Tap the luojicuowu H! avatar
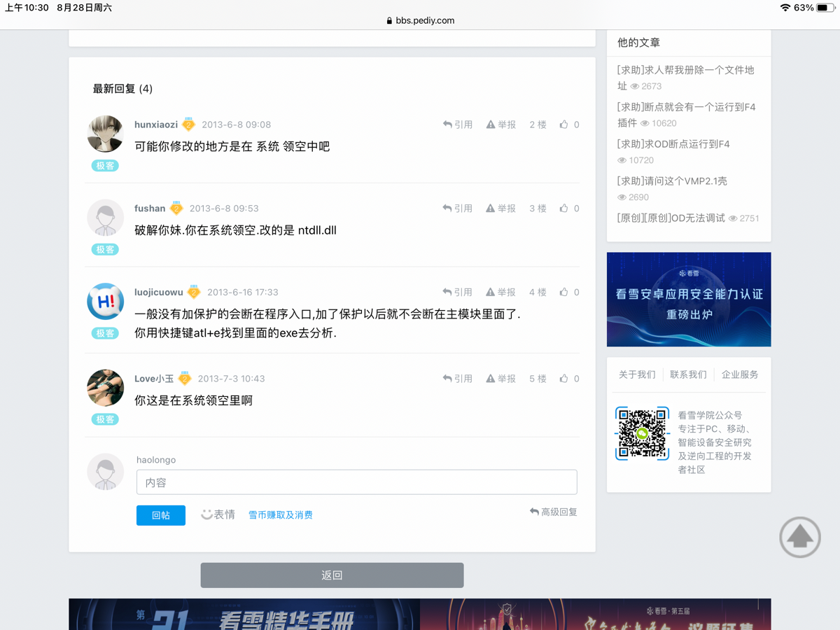 pos(105,301)
